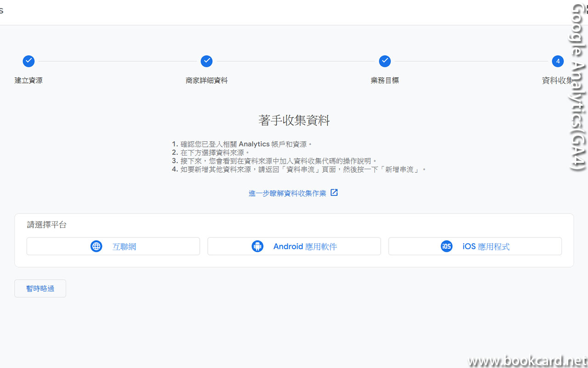Click the Android robot icon

(x=258, y=246)
